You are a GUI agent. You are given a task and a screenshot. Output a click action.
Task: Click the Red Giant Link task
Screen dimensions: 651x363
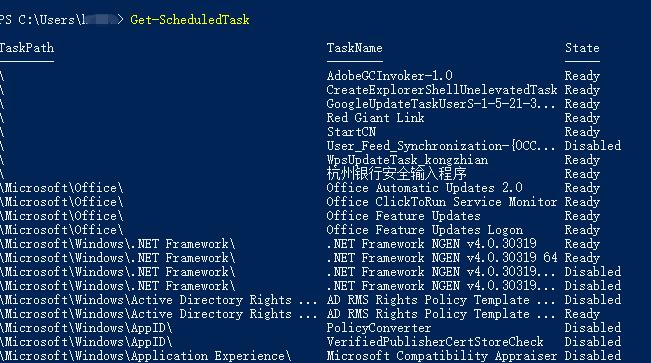click(375, 118)
